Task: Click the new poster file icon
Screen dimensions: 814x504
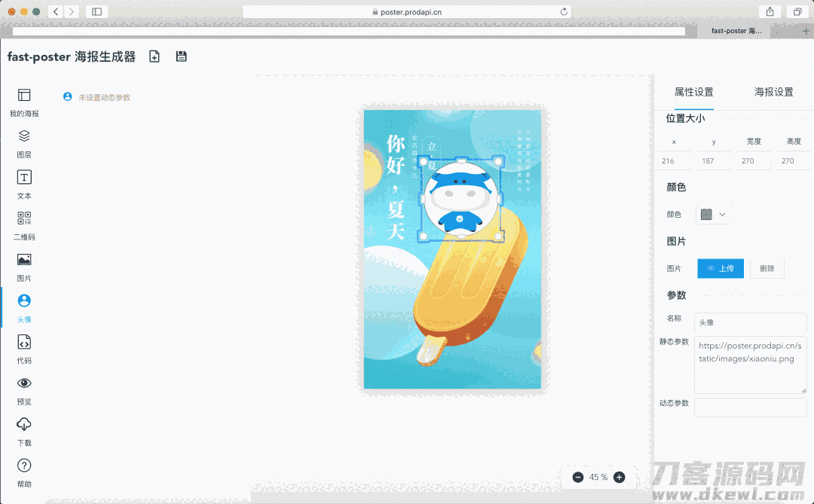Action: (x=155, y=57)
